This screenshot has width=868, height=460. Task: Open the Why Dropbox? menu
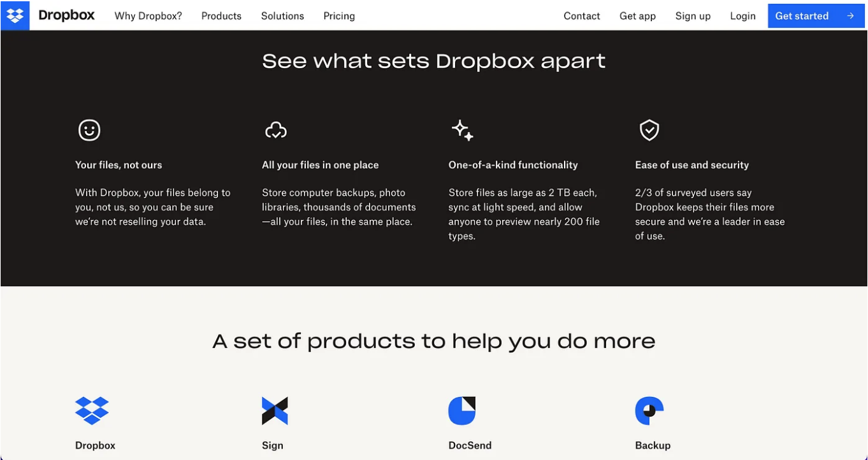pos(148,16)
